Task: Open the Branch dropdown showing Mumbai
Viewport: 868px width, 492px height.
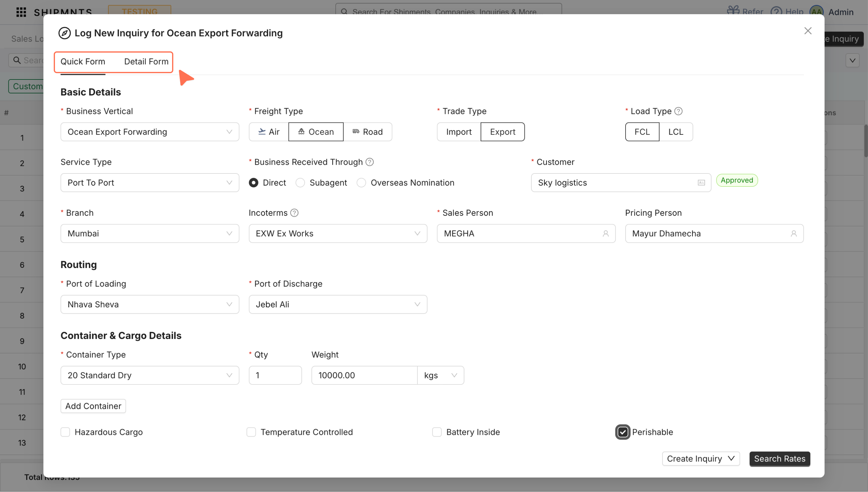Action: tap(150, 234)
